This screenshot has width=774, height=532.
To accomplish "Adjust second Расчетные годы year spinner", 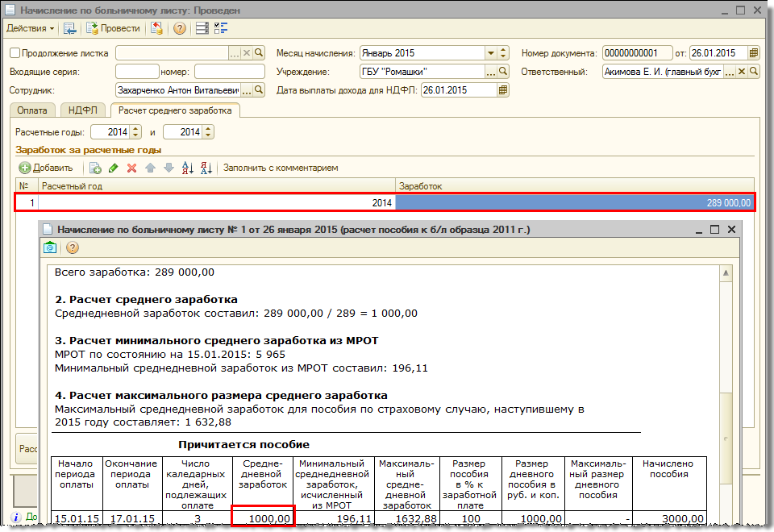I will [x=208, y=131].
